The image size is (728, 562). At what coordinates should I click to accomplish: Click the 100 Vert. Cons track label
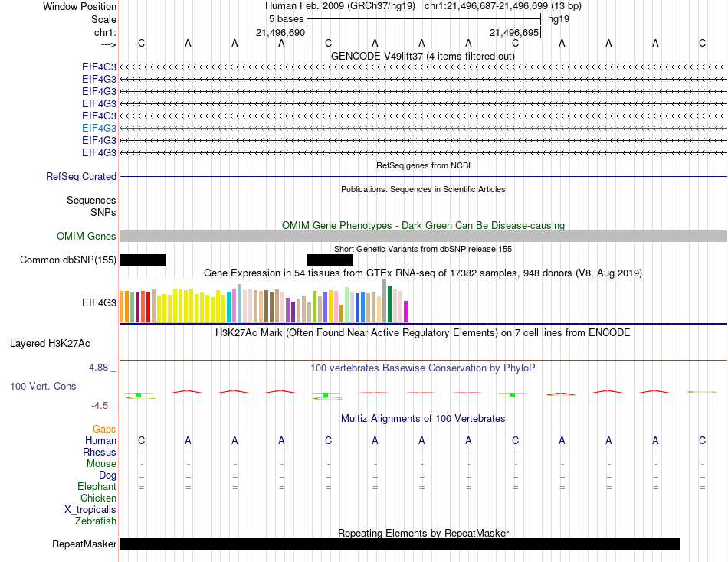[x=43, y=386]
